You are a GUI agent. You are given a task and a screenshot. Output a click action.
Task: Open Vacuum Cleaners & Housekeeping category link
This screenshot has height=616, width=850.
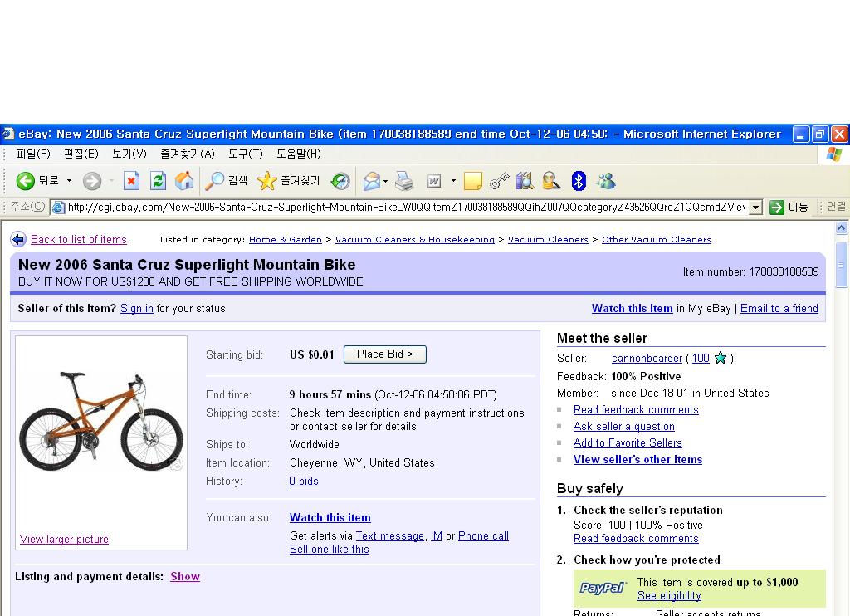(415, 240)
